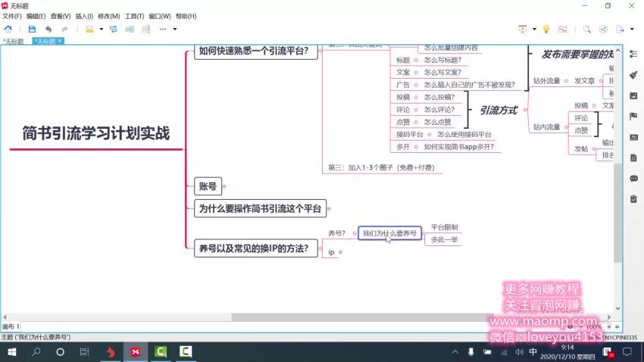
Task: Collapse 养号以及常见的换IP的方法? branch
Action: click(320, 248)
